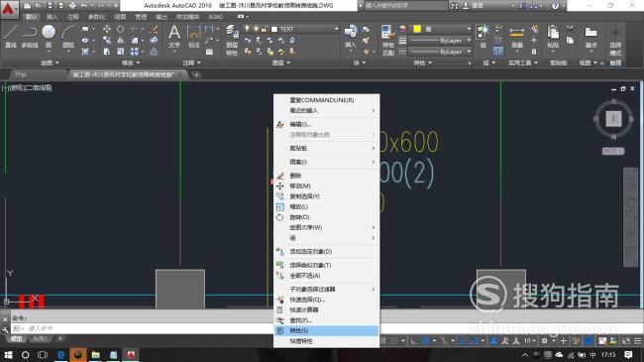Viewport: 644px width, 362px height.
Task: Toggle ortho mode in status bar
Action: pos(413,340)
